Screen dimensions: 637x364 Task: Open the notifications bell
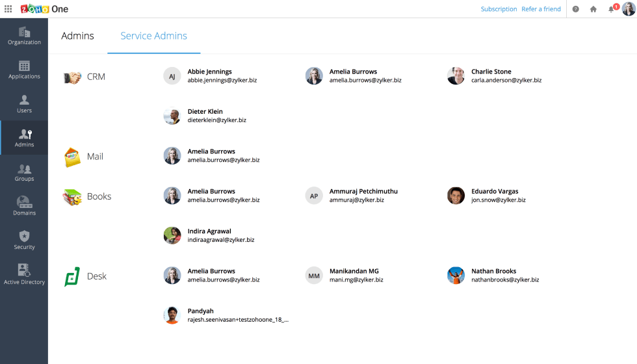pyautogui.click(x=612, y=8)
